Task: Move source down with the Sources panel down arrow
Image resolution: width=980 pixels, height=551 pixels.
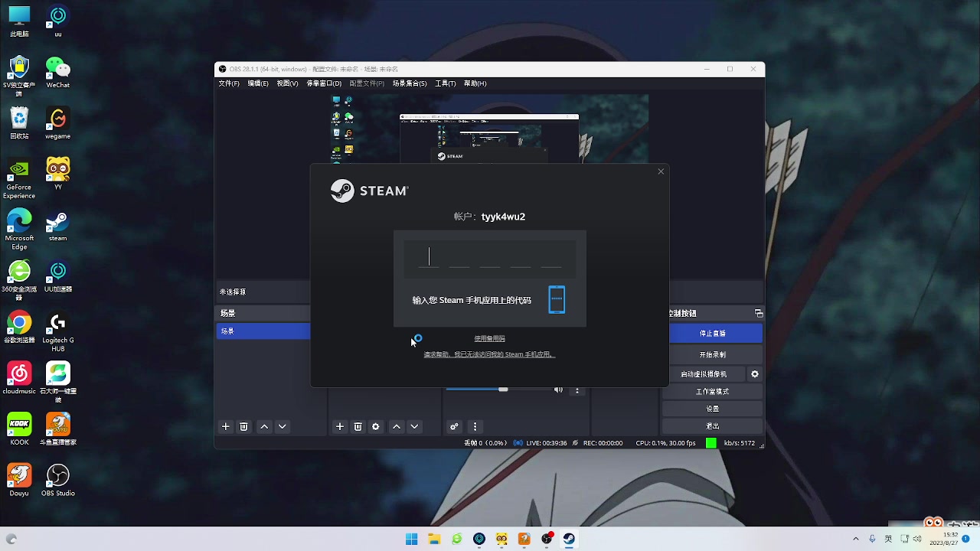Action: (415, 426)
